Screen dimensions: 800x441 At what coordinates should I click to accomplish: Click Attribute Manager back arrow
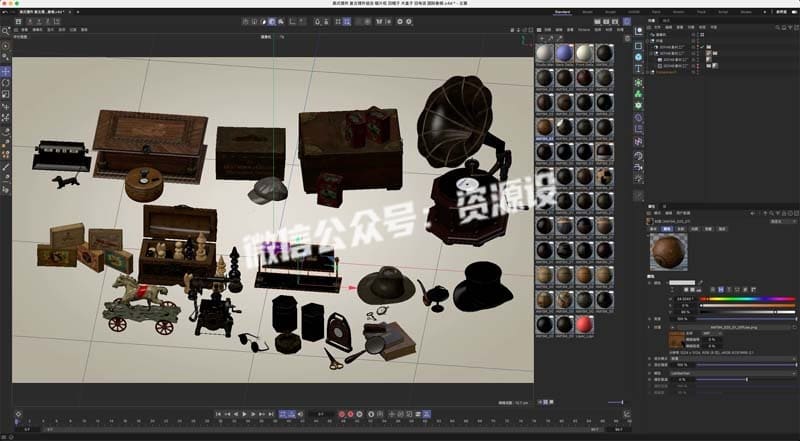pos(753,213)
